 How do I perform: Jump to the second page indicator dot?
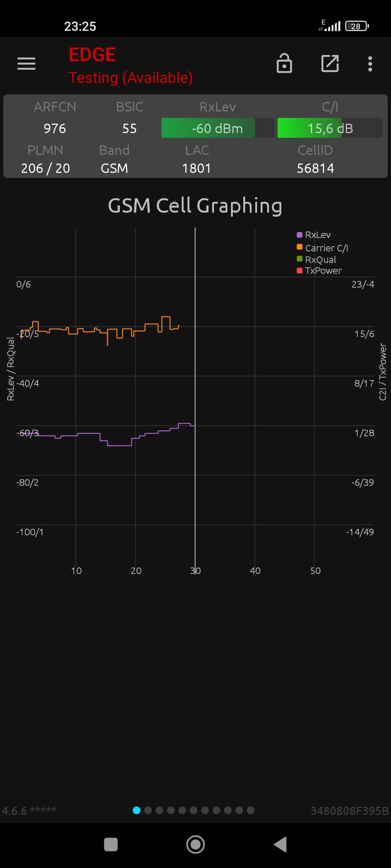[148, 810]
